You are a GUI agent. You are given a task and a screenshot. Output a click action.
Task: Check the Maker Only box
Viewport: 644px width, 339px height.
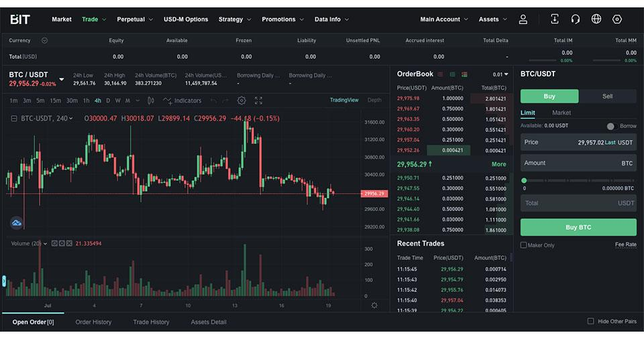[x=523, y=245]
